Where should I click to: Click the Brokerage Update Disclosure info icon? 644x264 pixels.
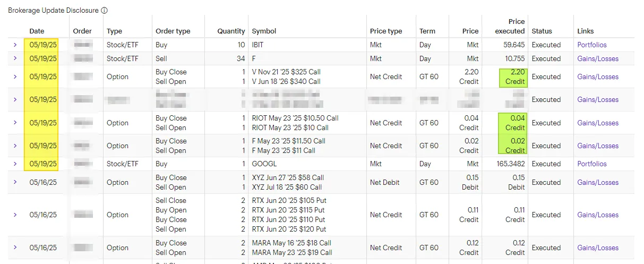click(105, 10)
